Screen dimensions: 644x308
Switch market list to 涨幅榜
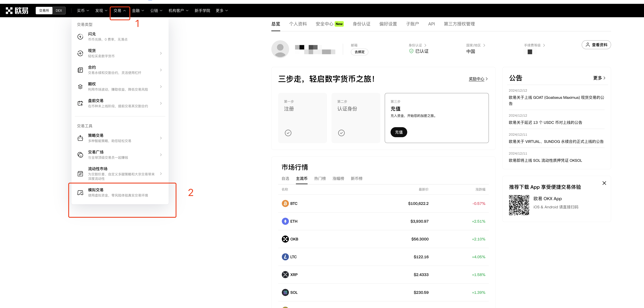(338, 179)
